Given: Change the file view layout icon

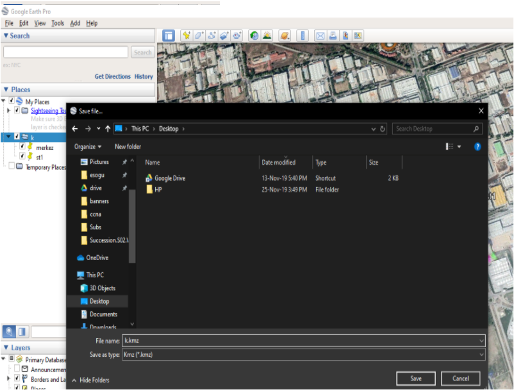Looking at the screenshot, I should [449, 147].
